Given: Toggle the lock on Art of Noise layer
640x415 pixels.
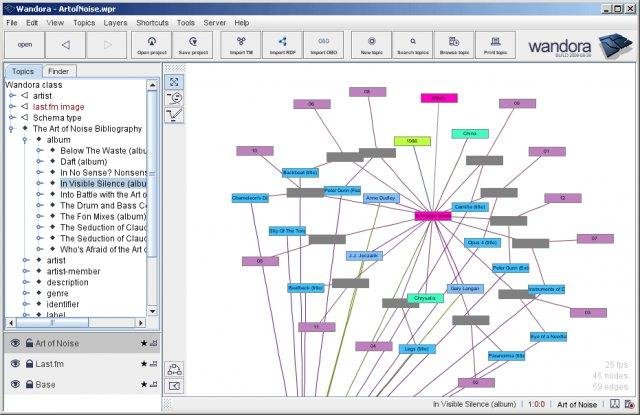Looking at the screenshot, I should (29, 343).
